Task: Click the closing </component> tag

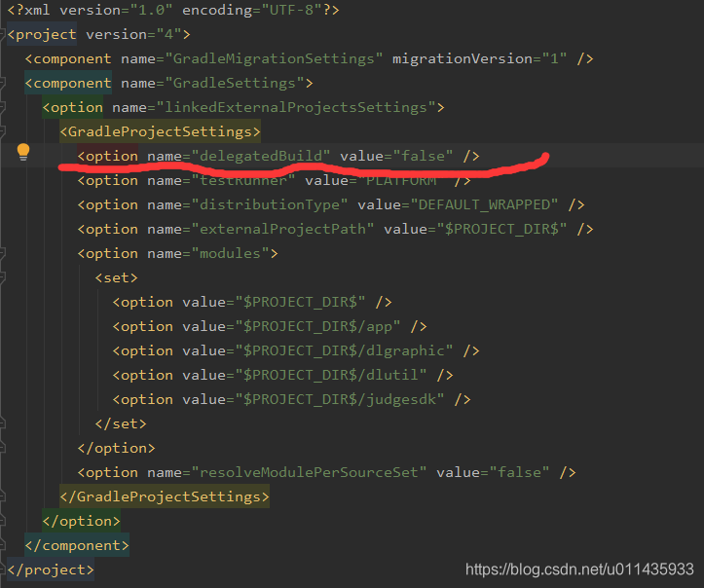Action: tap(77, 545)
